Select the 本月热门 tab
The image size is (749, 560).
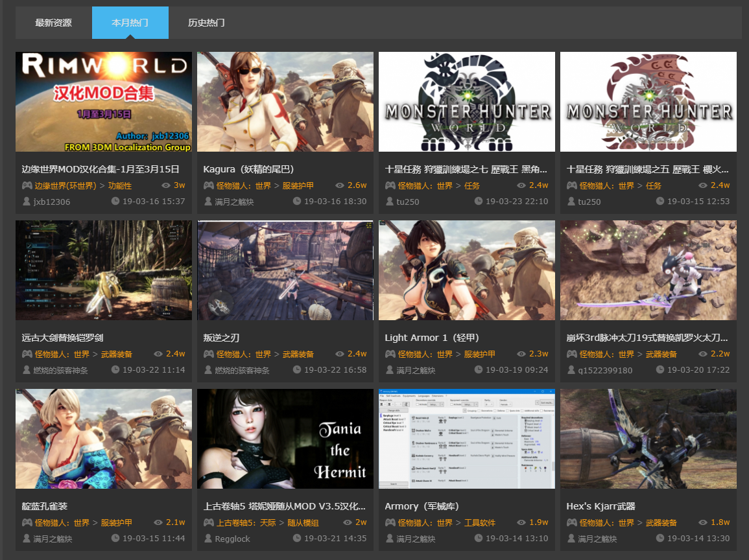point(130,23)
